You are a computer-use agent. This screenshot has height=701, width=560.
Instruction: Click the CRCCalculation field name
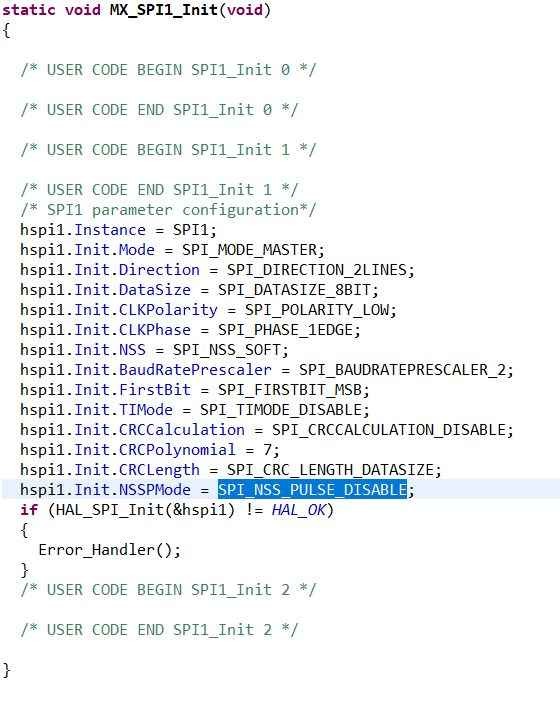[x=181, y=430]
